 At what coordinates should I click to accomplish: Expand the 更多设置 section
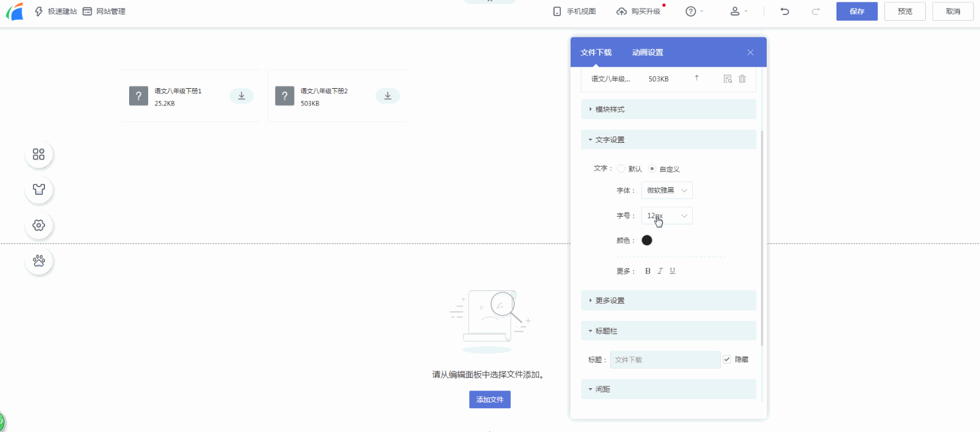[669, 301]
